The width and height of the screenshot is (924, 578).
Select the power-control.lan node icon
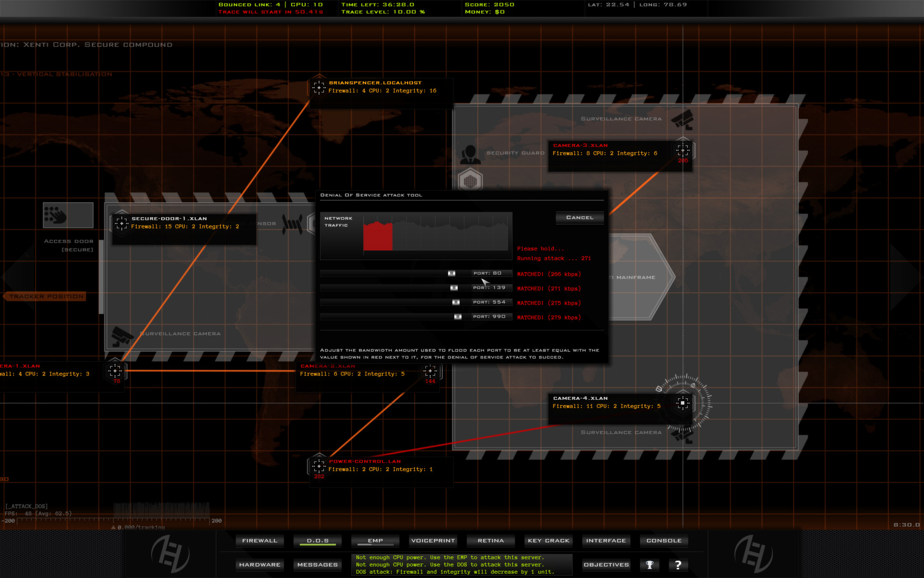coord(319,466)
